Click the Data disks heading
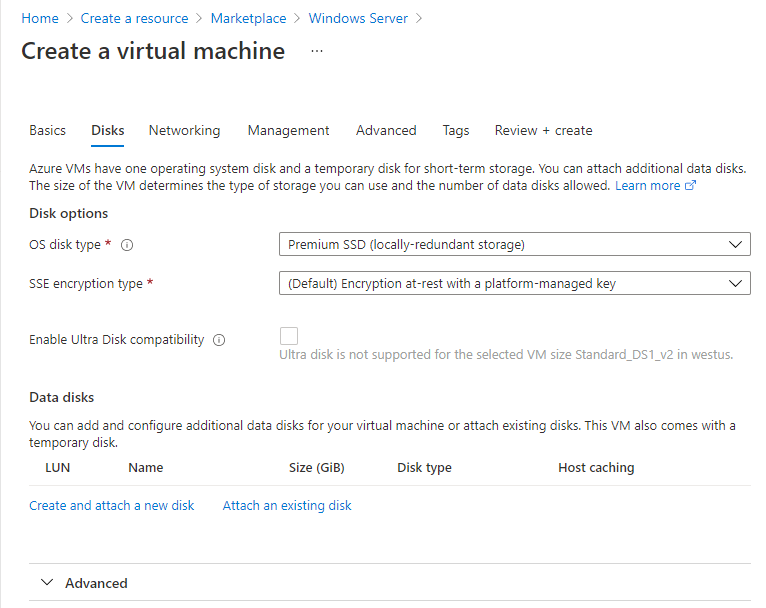 click(62, 398)
